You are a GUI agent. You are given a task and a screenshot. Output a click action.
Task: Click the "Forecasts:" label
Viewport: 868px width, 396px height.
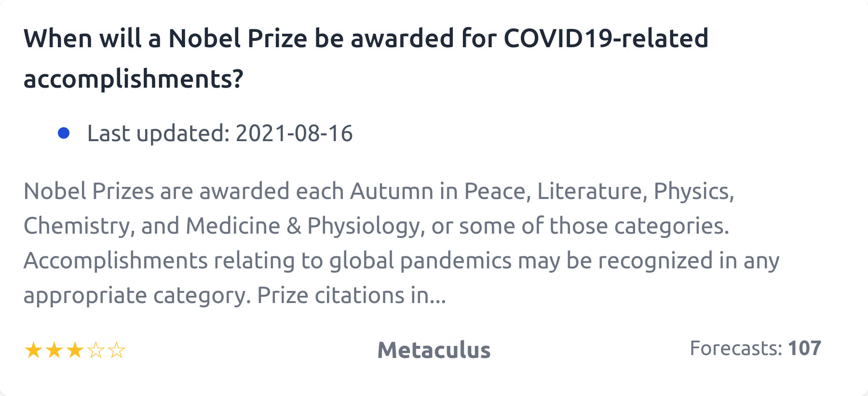735,348
